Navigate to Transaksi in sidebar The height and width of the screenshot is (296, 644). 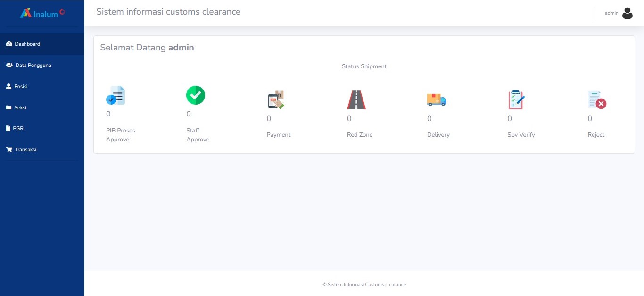[x=25, y=149]
